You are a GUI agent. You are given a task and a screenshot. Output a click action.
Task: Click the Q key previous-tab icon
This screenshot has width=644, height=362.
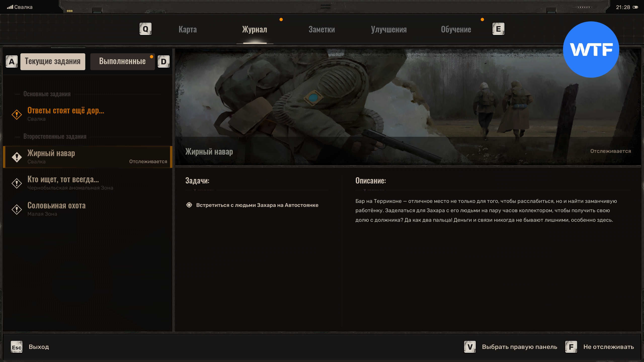coord(145,29)
